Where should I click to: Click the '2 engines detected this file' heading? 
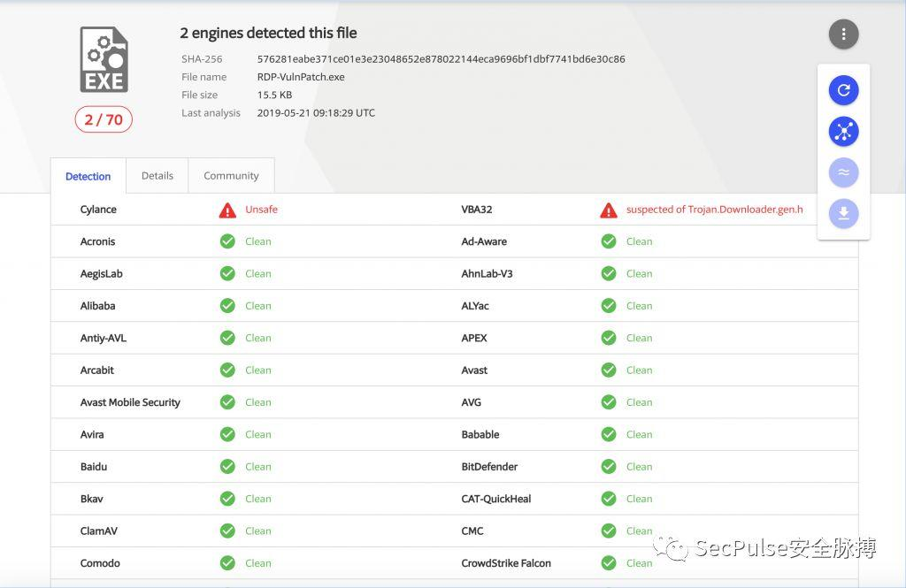(268, 33)
